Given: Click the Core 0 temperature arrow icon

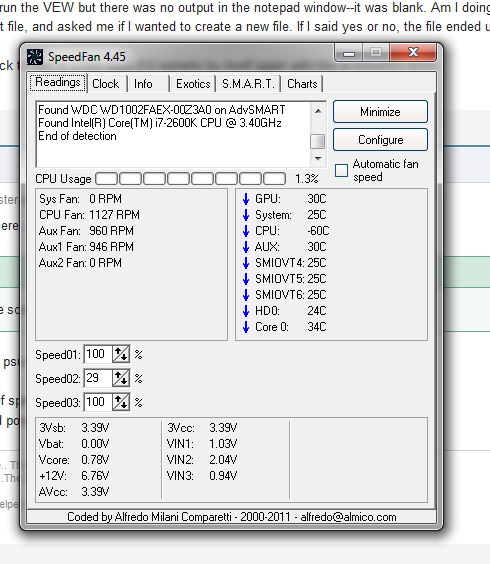Looking at the screenshot, I should pyautogui.click(x=246, y=327).
